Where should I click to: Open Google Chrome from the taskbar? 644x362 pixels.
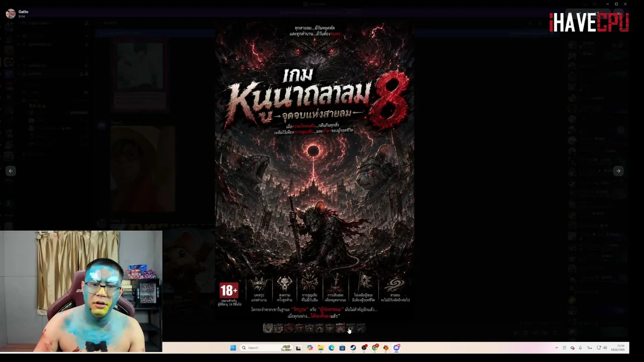[x=375, y=347]
